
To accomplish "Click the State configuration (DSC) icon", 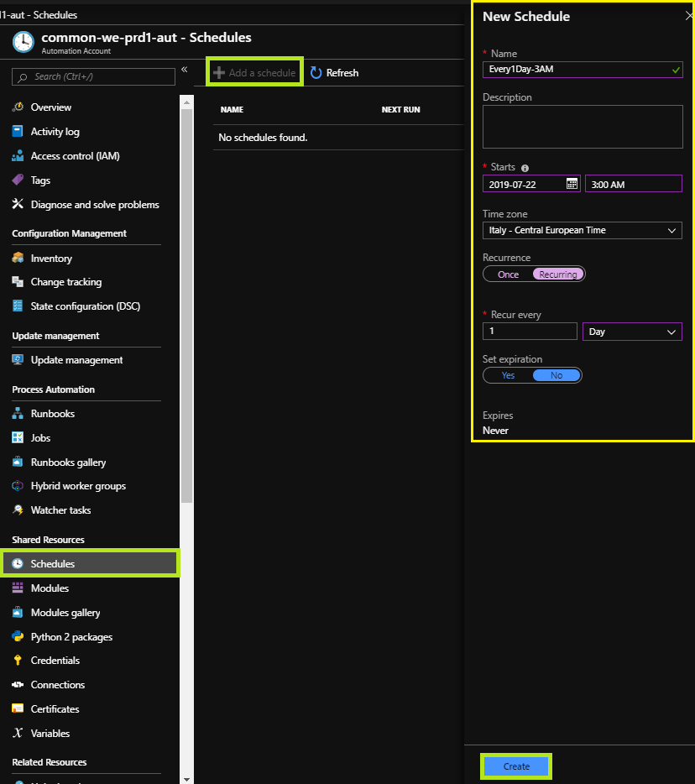I will (x=18, y=306).
